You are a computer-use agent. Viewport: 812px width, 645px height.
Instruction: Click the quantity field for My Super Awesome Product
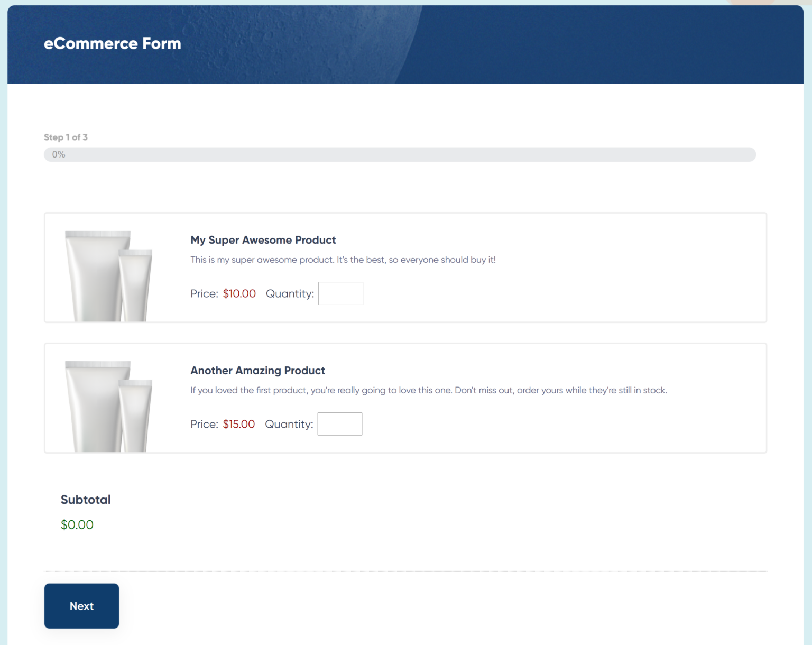[340, 293]
